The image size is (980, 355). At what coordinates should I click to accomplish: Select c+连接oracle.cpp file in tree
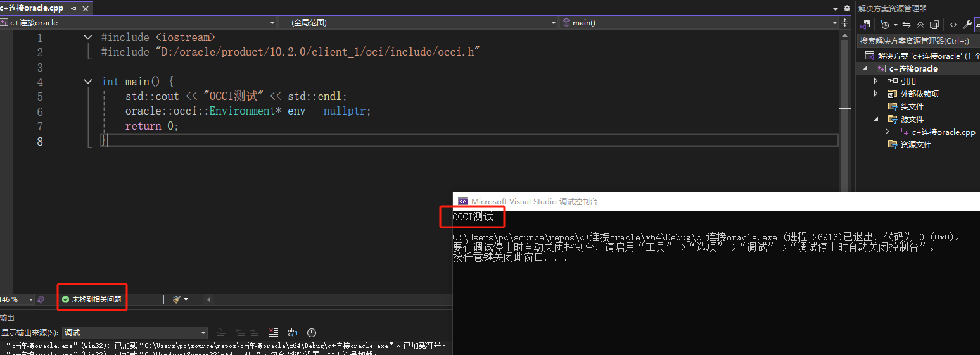(x=943, y=132)
